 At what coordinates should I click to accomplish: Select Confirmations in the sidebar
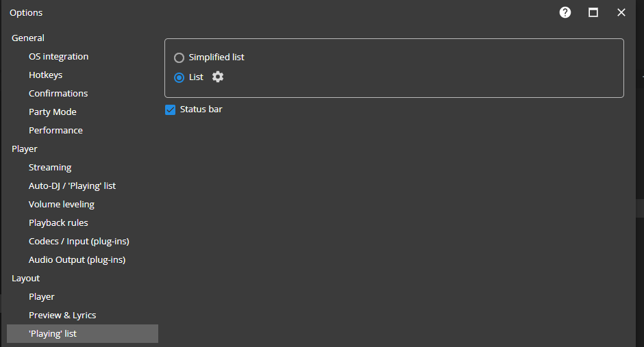pos(58,94)
